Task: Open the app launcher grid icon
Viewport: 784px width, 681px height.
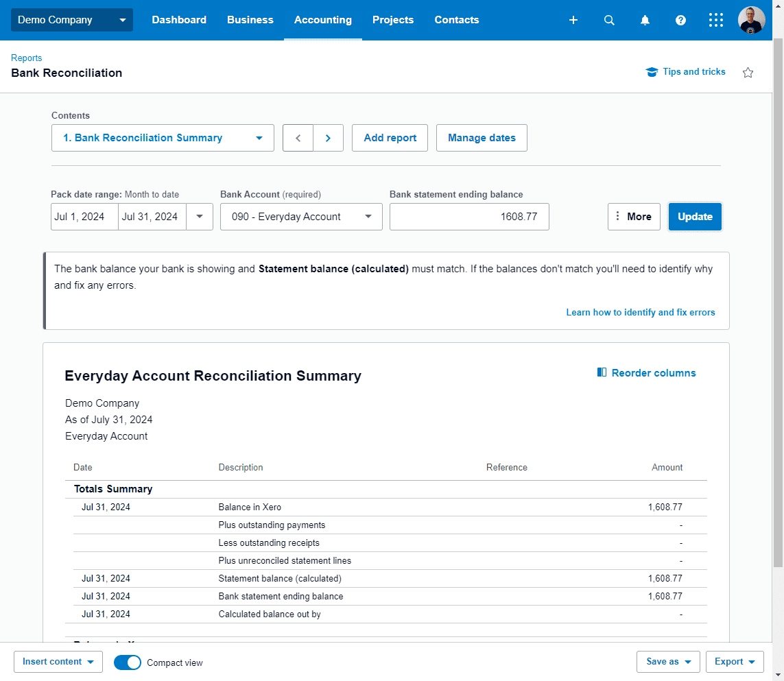Action: [716, 20]
